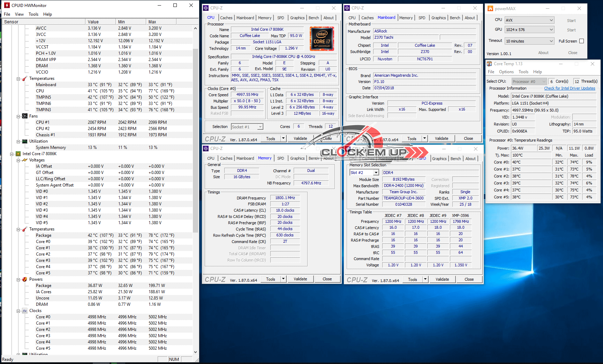Click the Core Temp thermometer title icon
The width and height of the screenshot is (603, 364).
490,64
